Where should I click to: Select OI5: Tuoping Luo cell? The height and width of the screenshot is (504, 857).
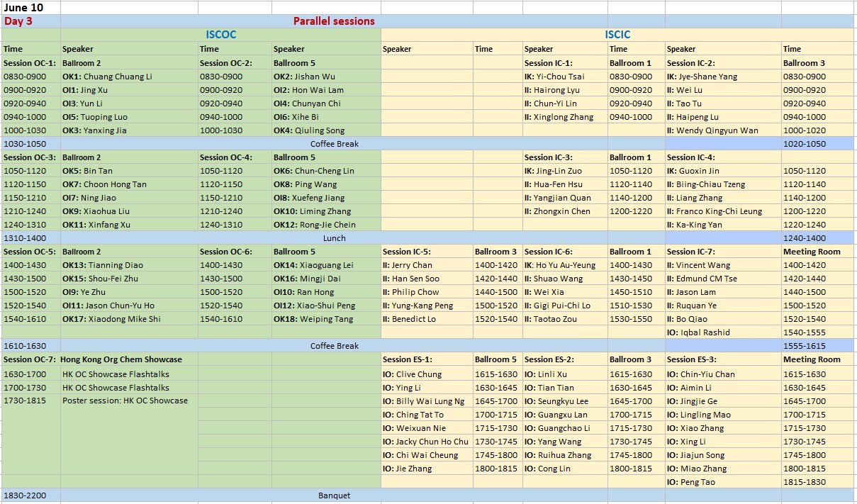point(129,117)
